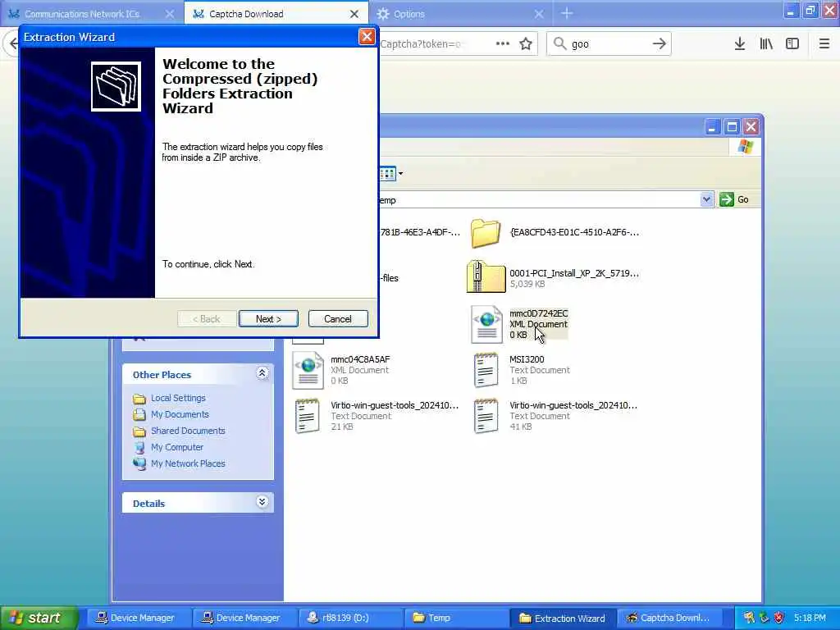The width and height of the screenshot is (840, 630).
Task: Switch to the Communications Network ICs tab
Action: point(82,14)
